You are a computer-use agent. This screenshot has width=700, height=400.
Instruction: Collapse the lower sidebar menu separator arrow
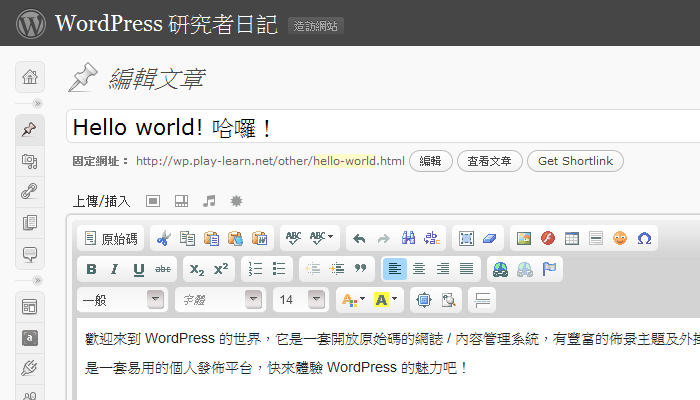[38, 280]
